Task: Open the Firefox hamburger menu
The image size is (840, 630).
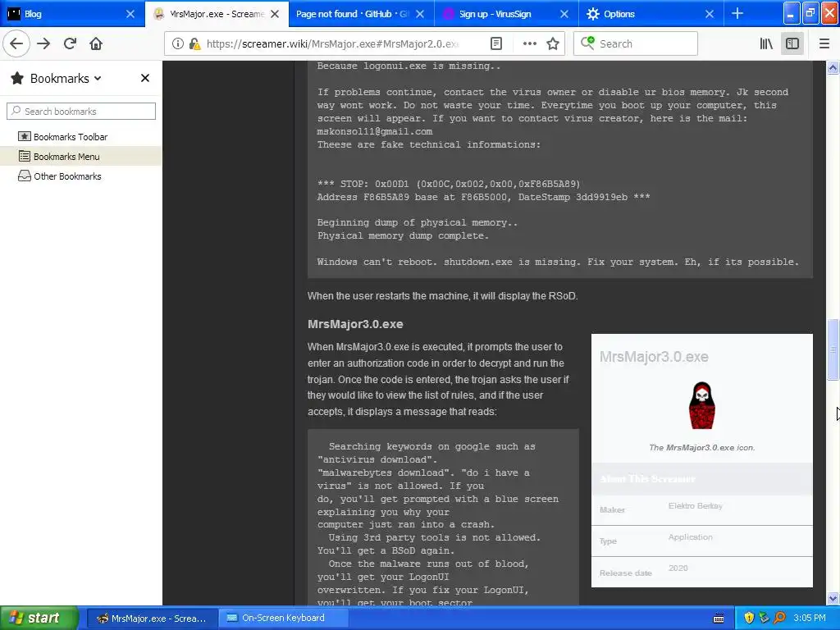Action: (x=824, y=43)
